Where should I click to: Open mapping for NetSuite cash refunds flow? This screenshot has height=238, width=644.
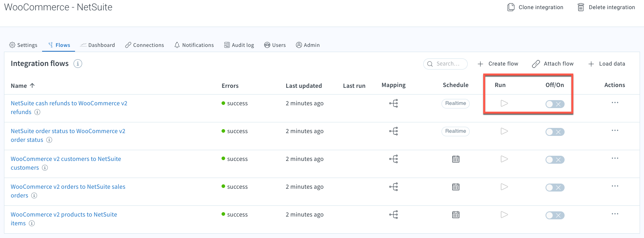pyautogui.click(x=393, y=104)
